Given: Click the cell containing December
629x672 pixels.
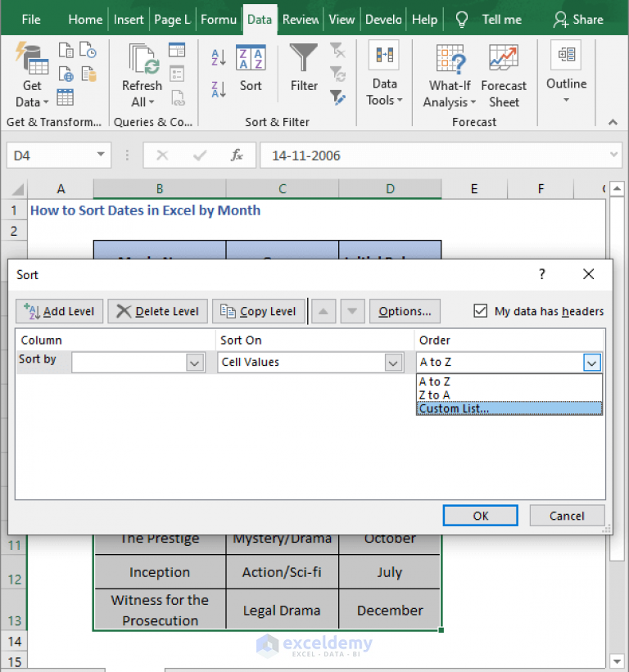Looking at the screenshot, I should pyautogui.click(x=390, y=611).
